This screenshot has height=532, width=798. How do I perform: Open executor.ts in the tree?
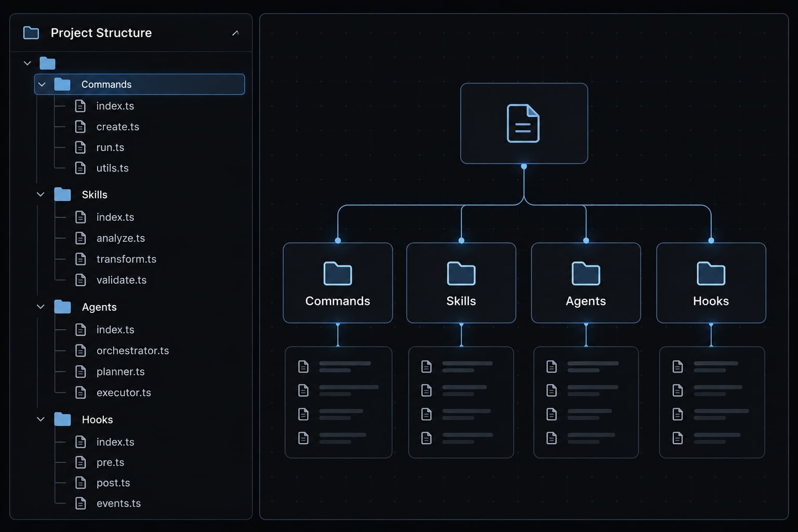click(x=124, y=393)
